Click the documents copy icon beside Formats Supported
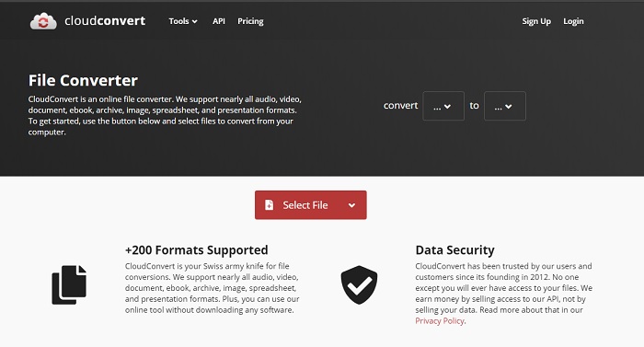Image resolution: width=644 pixels, height=347 pixels. pyautogui.click(x=69, y=285)
